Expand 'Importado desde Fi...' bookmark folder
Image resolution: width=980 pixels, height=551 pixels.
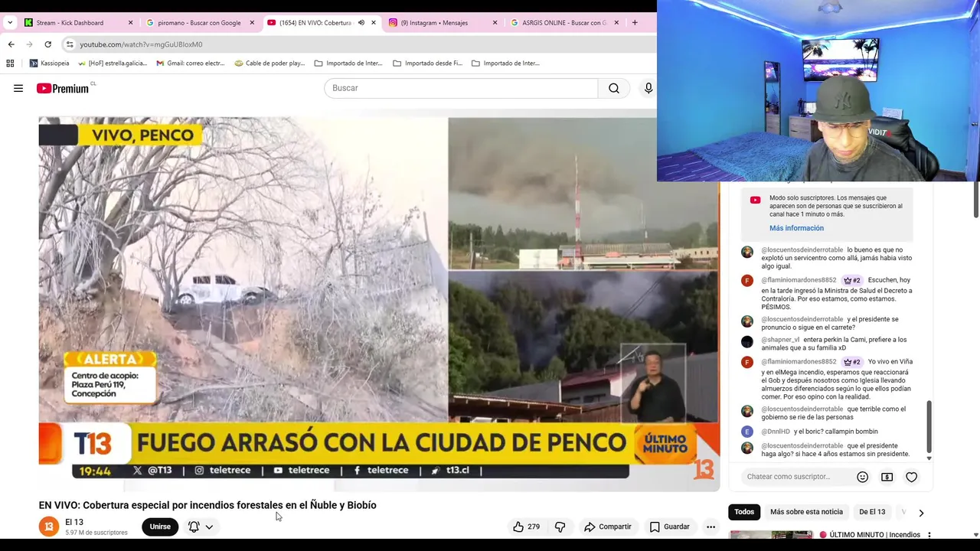(x=428, y=64)
